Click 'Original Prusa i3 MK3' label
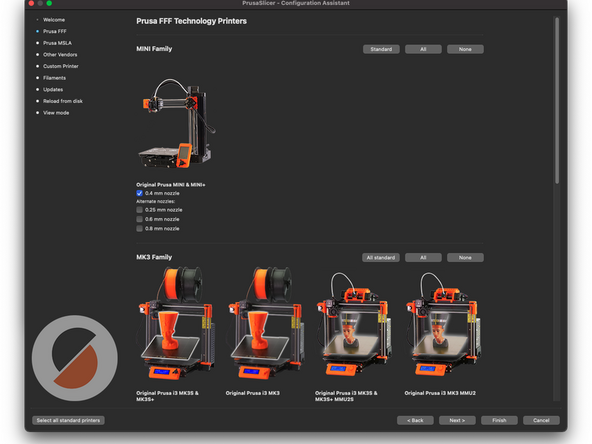592x444 pixels. pyautogui.click(x=253, y=393)
